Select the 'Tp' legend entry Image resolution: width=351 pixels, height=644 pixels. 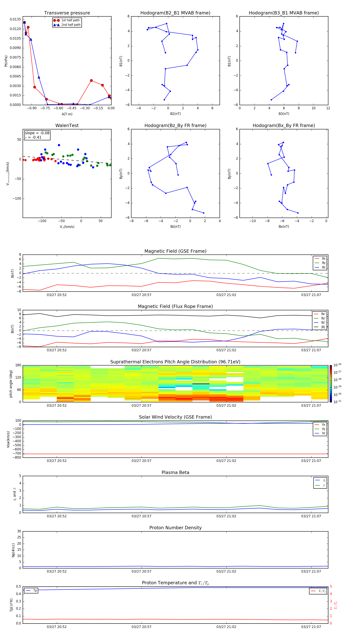31,591
